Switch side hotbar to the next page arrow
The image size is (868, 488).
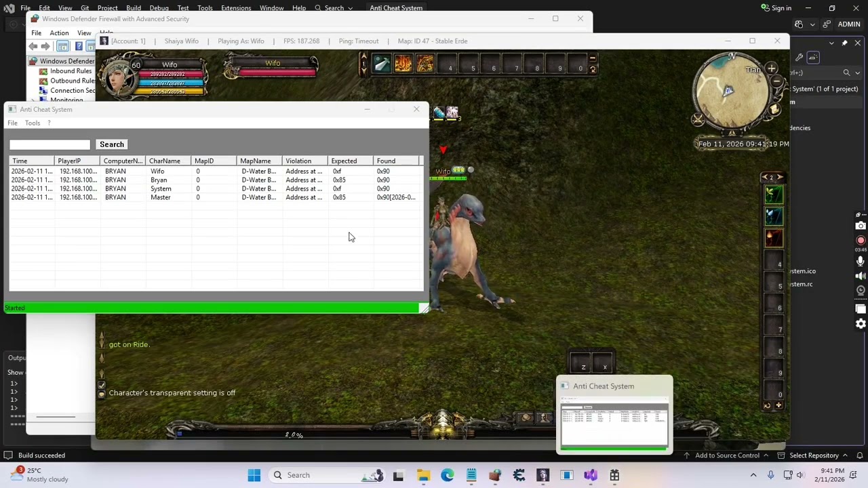point(780,178)
